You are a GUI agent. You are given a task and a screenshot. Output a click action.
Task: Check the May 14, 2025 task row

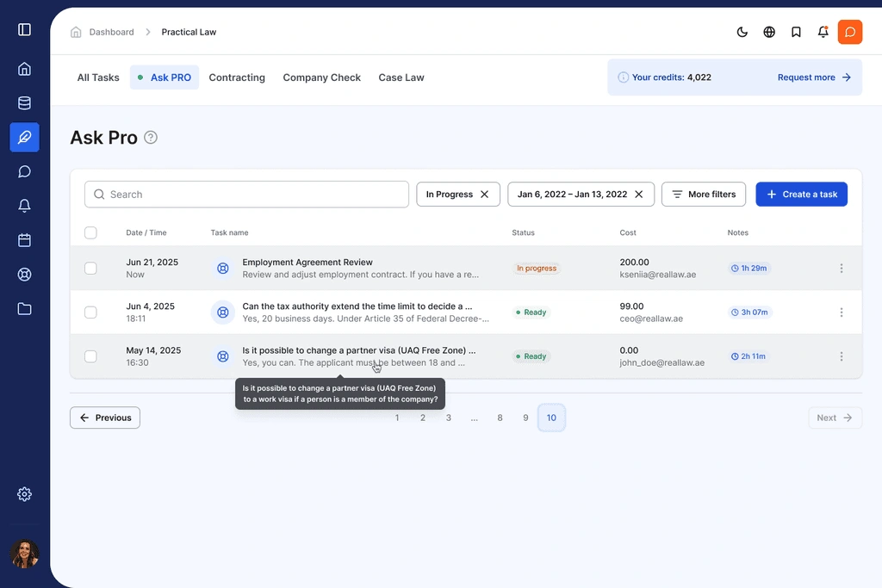[x=90, y=356]
